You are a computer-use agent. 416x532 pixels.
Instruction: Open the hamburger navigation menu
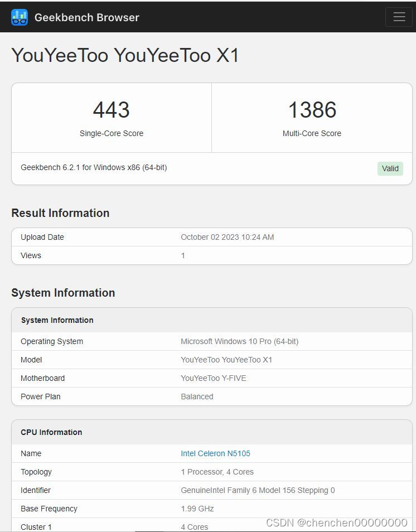(x=399, y=17)
